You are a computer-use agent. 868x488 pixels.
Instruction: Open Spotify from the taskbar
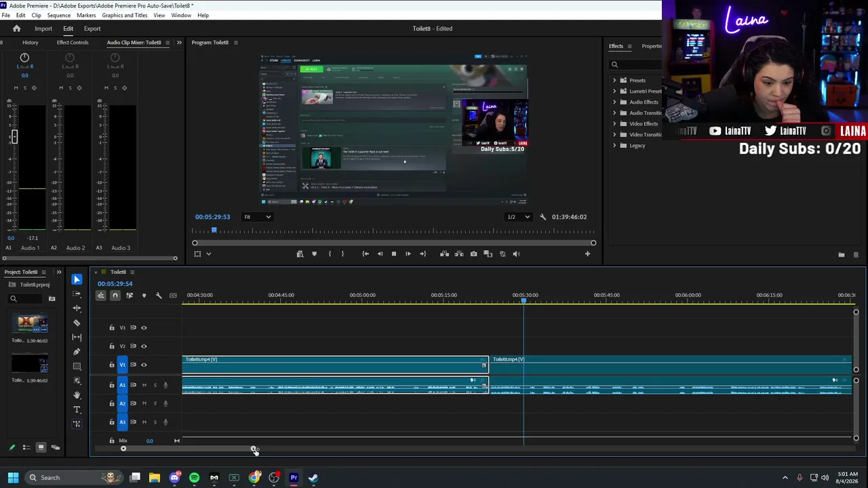pyautogui.click(x=195, y=478)
